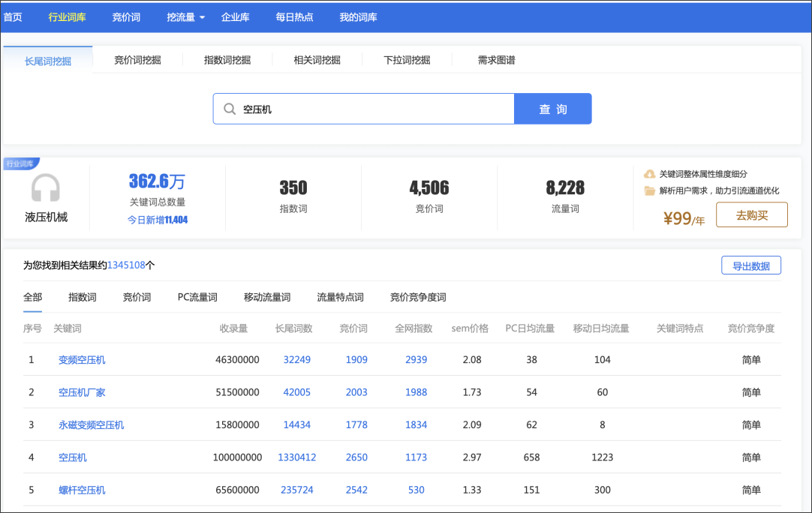Open keyword link 空压机 in row 4
812x513 pixels.
[x=73, y=457]
